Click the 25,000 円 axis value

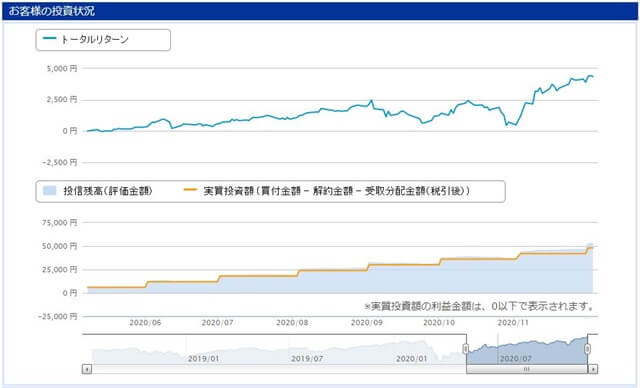point(60,270)
